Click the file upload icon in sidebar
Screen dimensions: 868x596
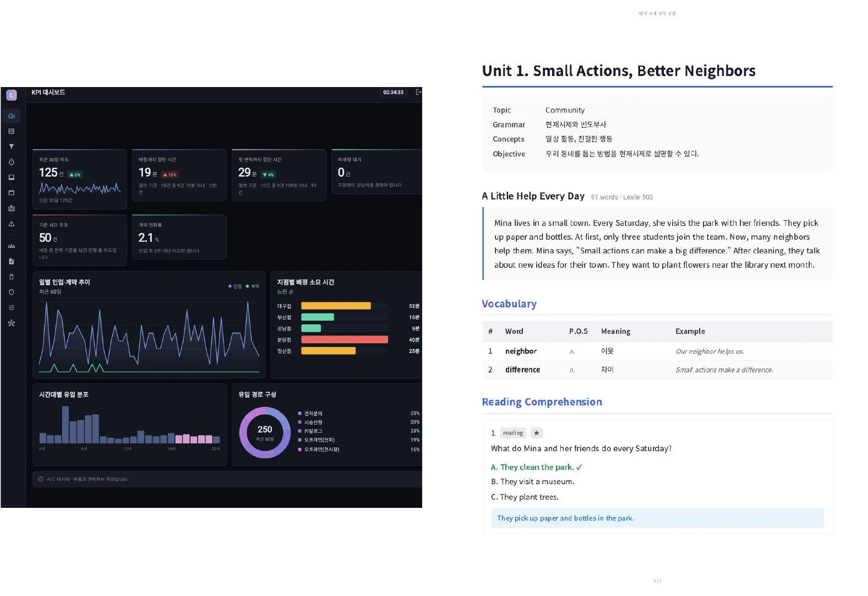coord(12,262)
